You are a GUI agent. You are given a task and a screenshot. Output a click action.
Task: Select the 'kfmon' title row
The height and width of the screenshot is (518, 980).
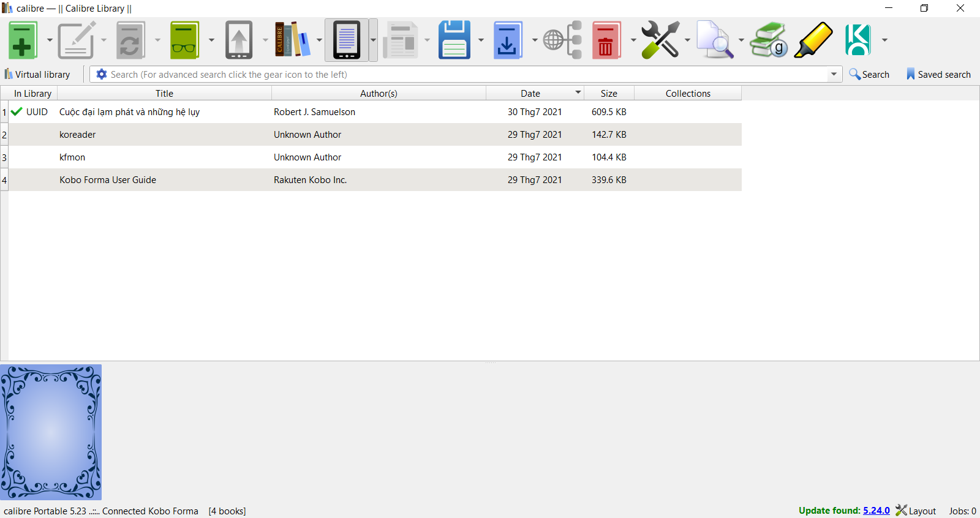[x=72, y=157]
